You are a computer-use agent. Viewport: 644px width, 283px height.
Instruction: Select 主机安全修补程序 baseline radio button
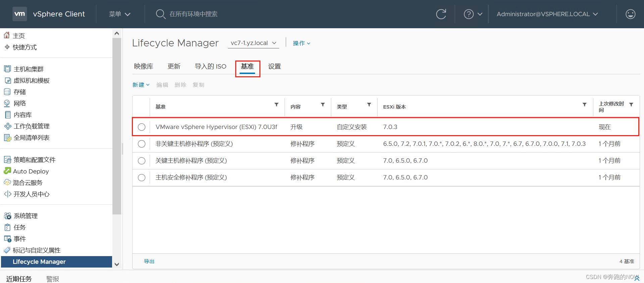142,177
